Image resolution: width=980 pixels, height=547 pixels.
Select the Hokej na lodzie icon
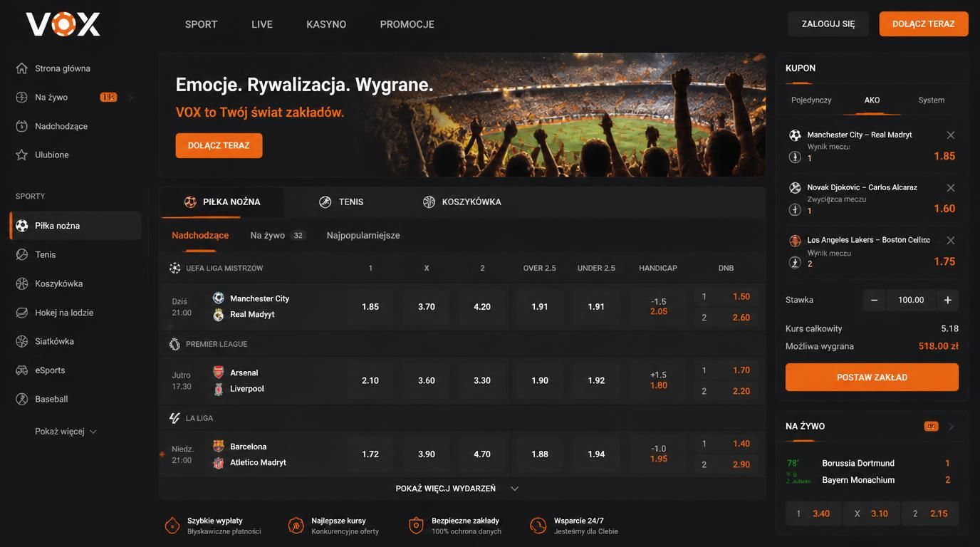coord(22,313)
